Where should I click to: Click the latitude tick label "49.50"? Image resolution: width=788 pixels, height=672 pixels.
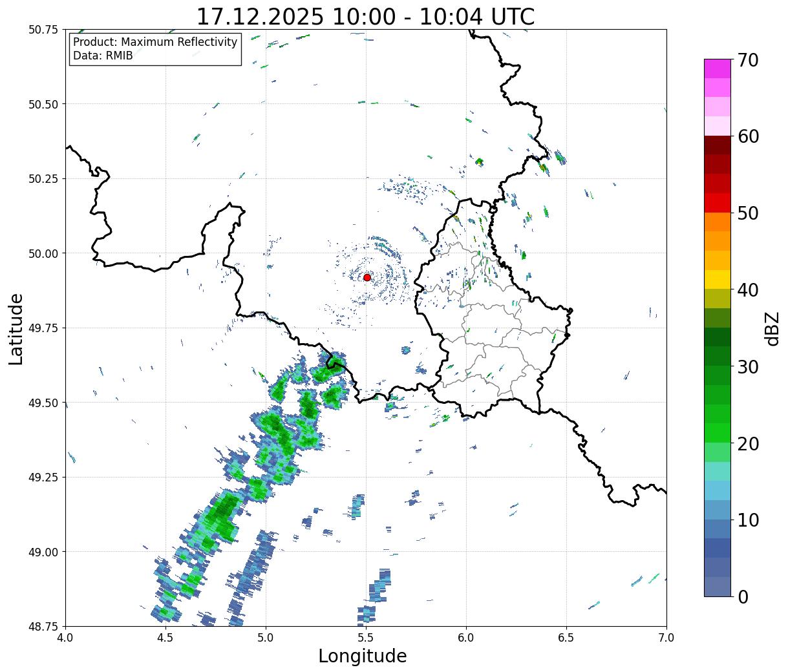43,403
